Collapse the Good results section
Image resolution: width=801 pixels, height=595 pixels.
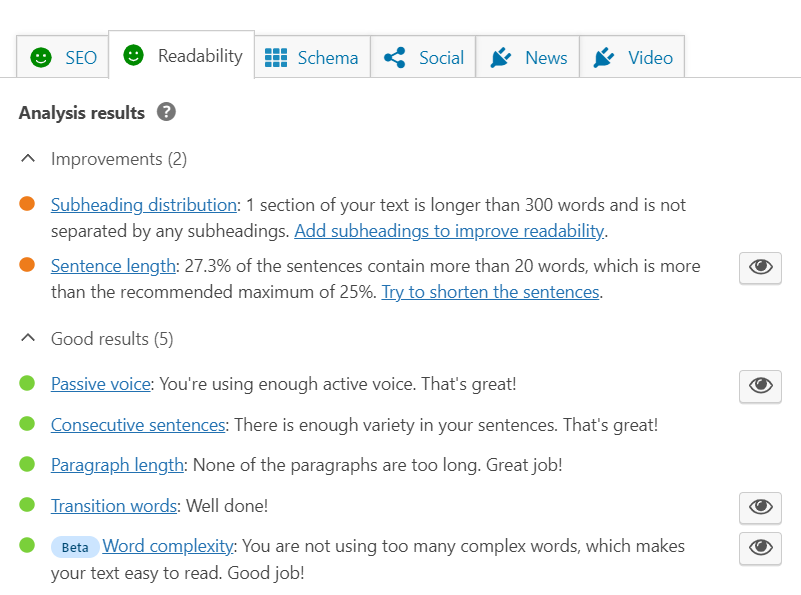pos(27,338)
